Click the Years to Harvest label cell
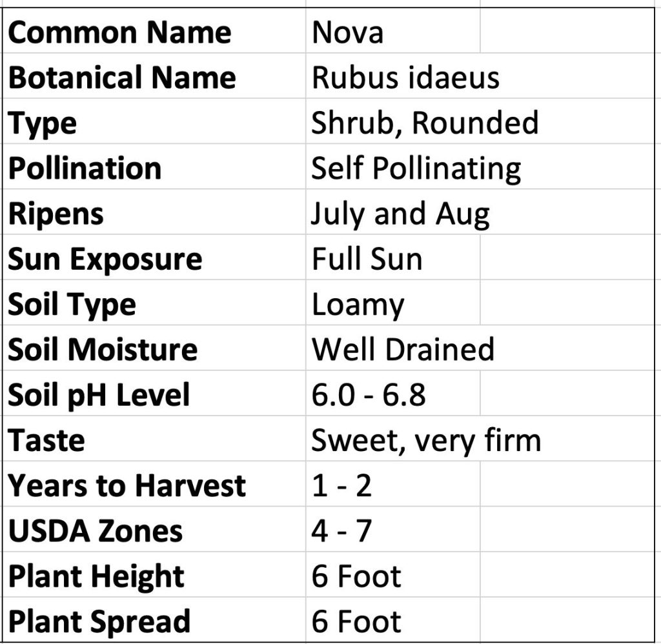The width and height of the screenshot is (661, 644). tap(154, 484)
